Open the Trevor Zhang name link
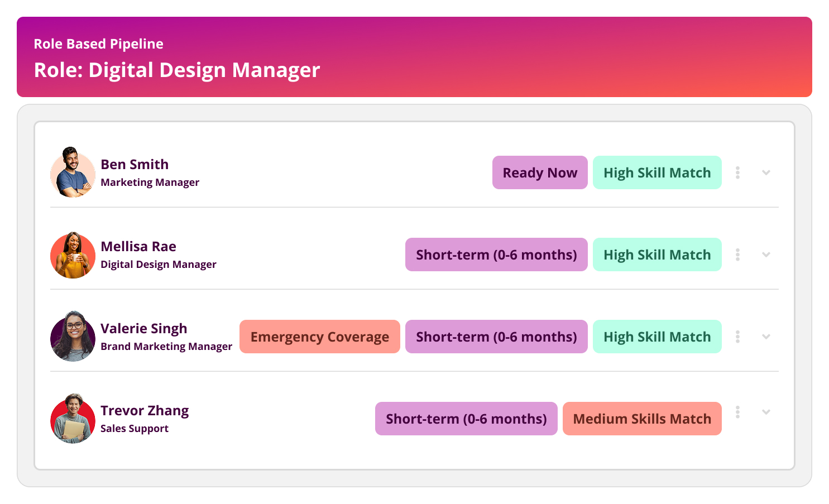 pos(145,411)
